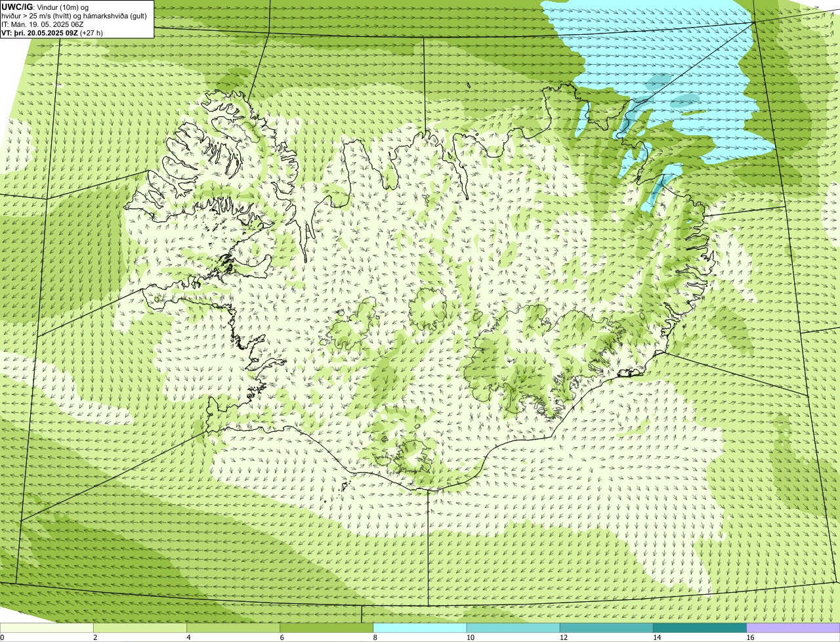Click the darker teal 12–14 m/s legend swatch
Viewport: 840px width, 642px height.
[607, 628]
